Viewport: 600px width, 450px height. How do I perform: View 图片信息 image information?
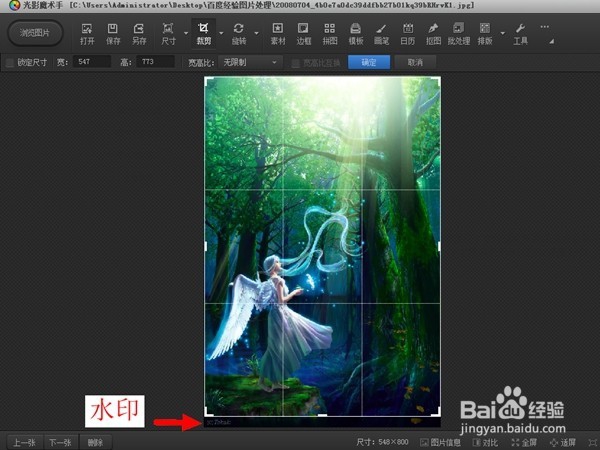pyautogui.click(x=440, y=442)
